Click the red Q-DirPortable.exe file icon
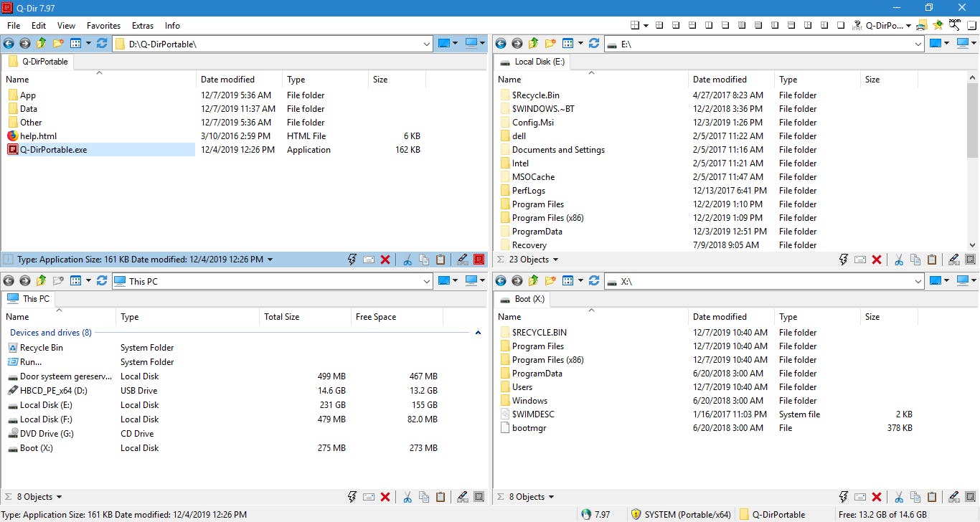 tap(13, 149)
